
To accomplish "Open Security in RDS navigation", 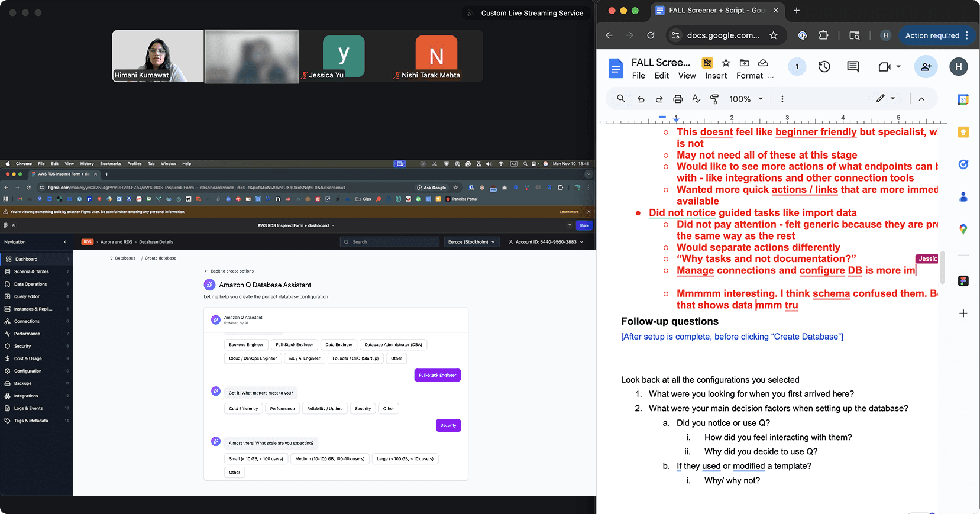I will point(37,346).
